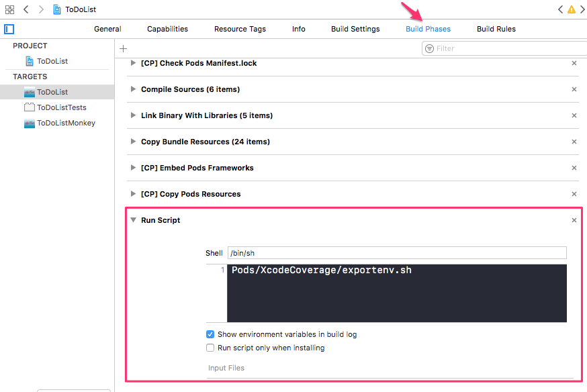Expand the Check Pods Manifest.lock phase
Image resolution: width=587 pixels, height=392 pixels.
(x=133, y=63)
